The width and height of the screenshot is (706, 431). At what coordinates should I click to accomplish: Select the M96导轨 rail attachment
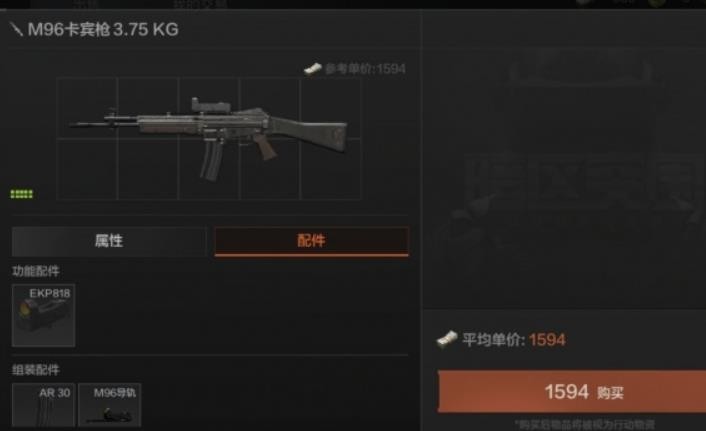tap(109, 405)
